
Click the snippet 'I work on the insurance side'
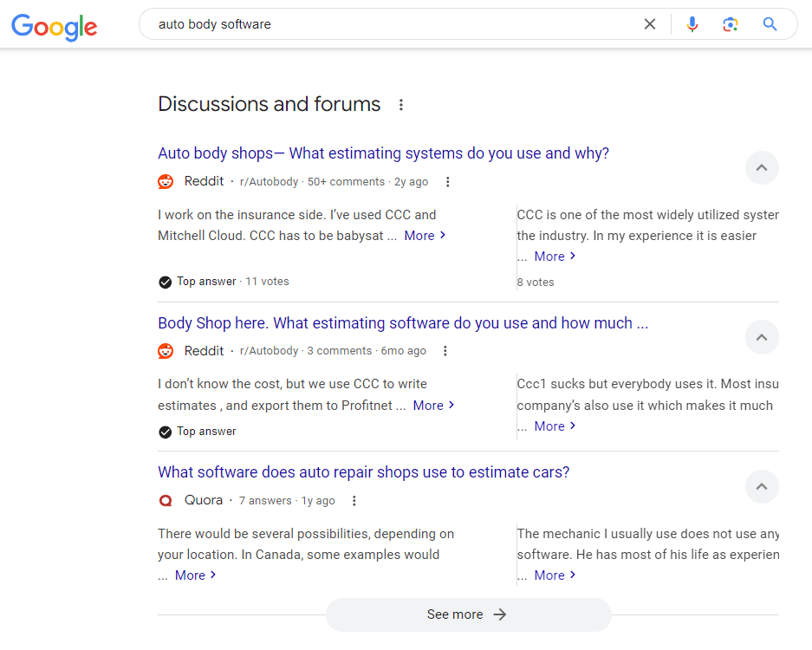296,225
